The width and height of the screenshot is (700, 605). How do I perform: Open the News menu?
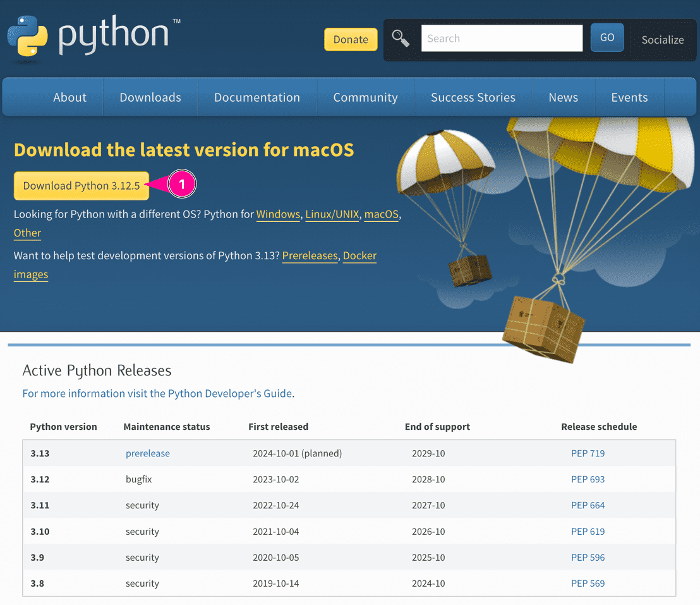pos(563,97)
